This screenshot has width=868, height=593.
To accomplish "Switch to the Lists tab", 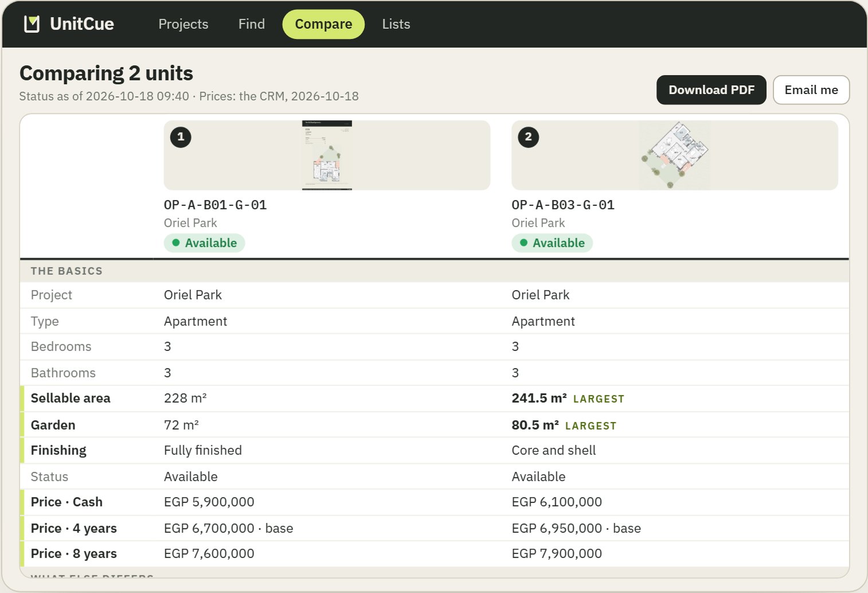I will pyautogui.click(x=396, y=24).
